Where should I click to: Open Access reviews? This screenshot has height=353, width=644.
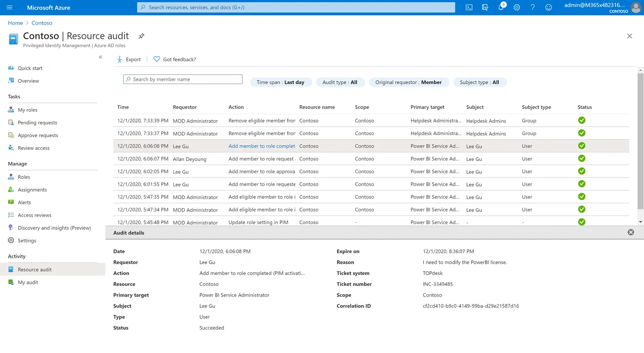pos(34,215)
